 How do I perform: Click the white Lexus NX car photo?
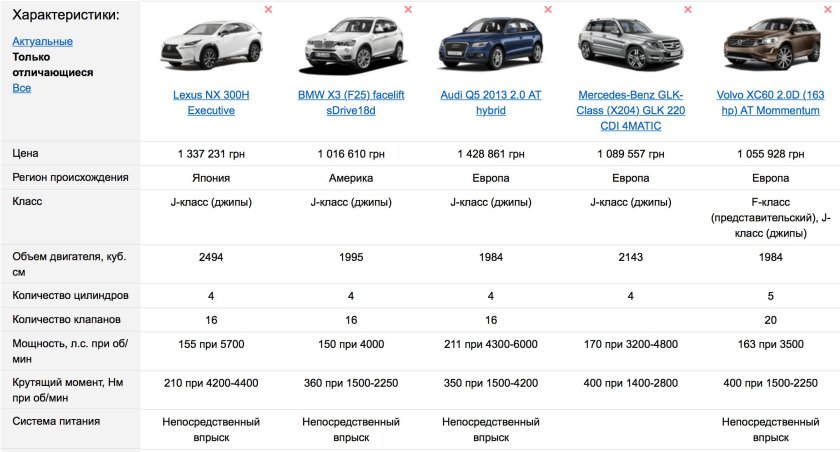(211, 46)
